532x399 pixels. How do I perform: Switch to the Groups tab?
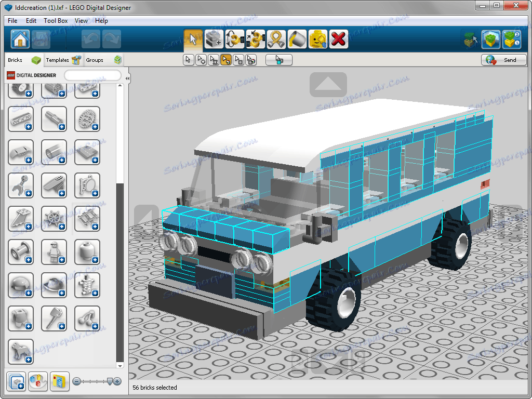(x=103, y=60)
